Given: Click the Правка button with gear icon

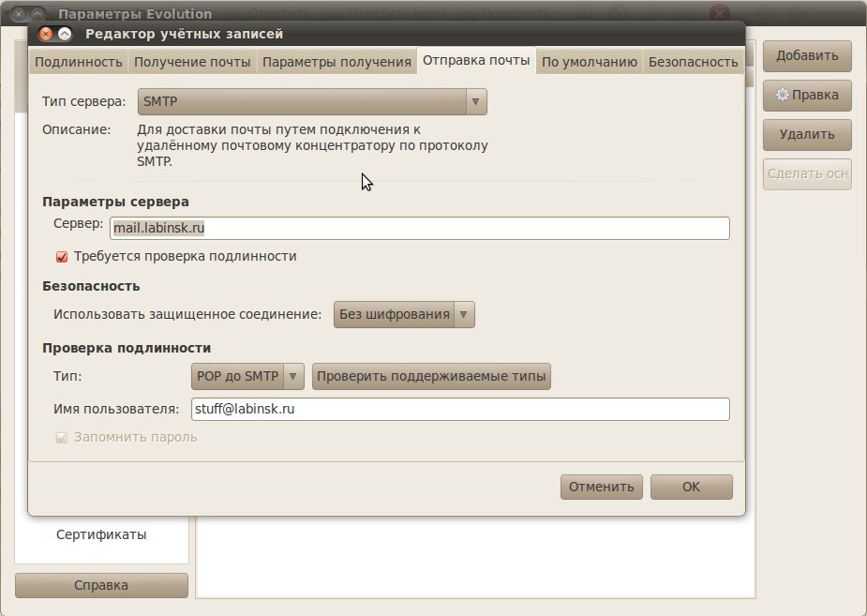Looking at the screenshot, I should pyautogui.click(x=807, y=95).
